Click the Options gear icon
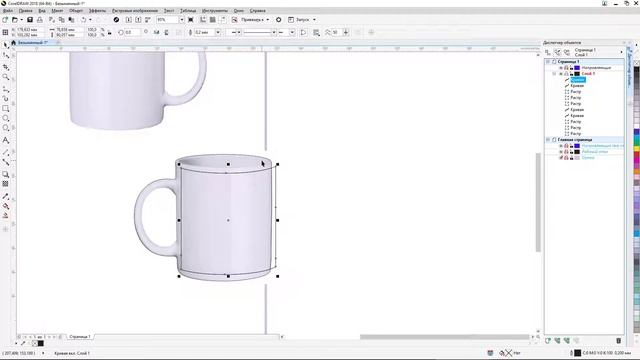 pos(278,20)
